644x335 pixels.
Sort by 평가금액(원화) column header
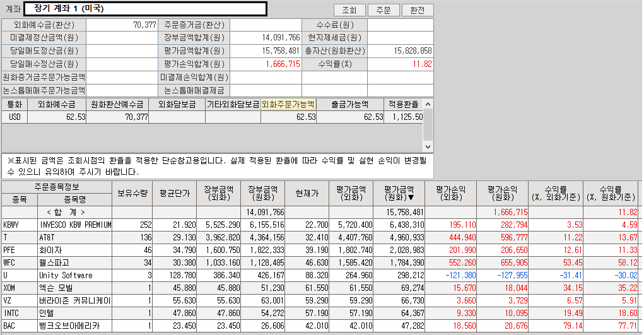coord(399,193)
